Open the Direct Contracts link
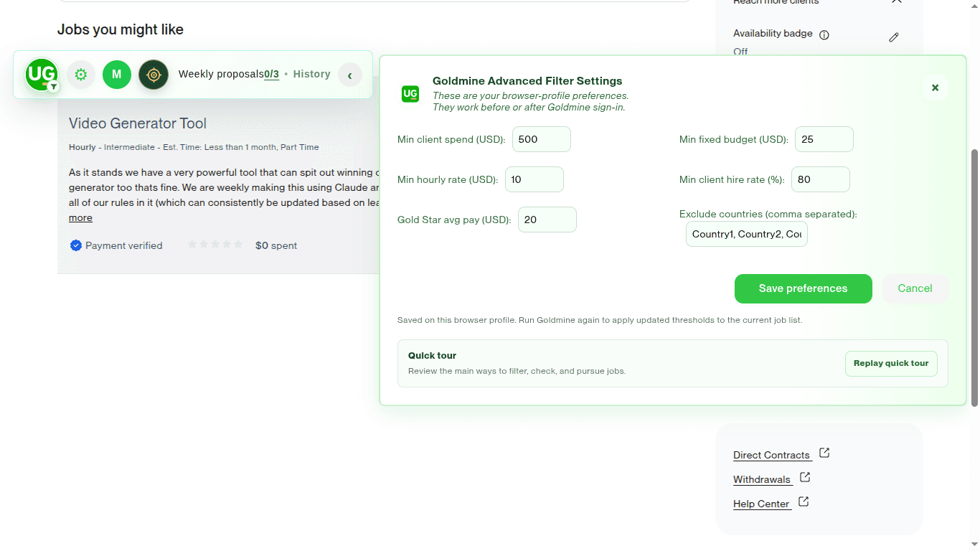 pos(771,455)
